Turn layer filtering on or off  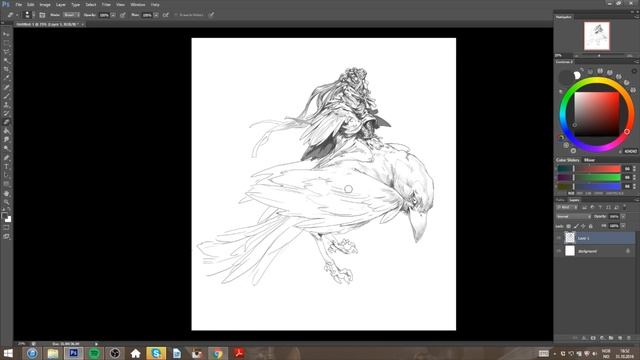coord(624,207)
